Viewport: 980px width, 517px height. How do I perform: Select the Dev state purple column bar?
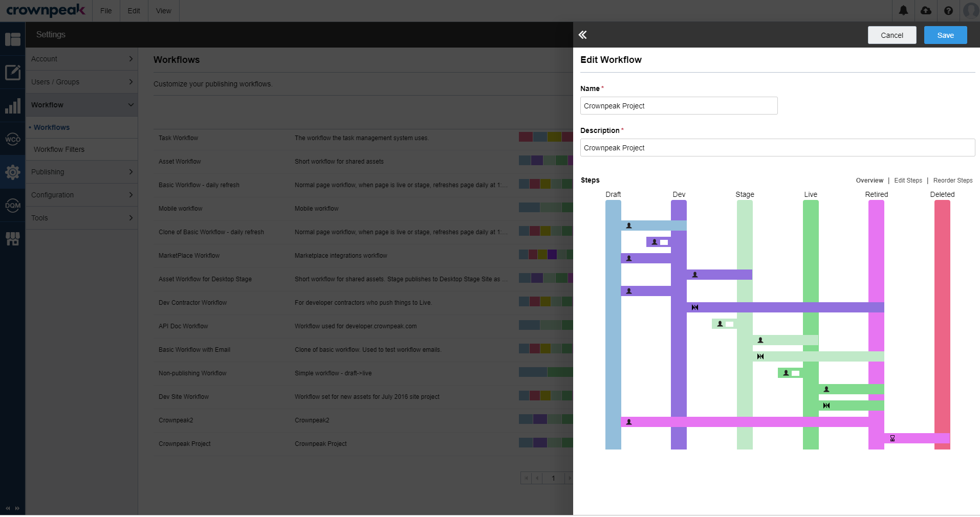click(679, 325)
